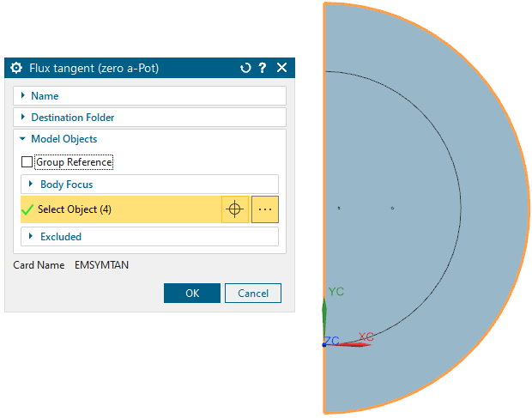Open the ellipsis options next to Select Object
The image size is (532, 418).
264,209
